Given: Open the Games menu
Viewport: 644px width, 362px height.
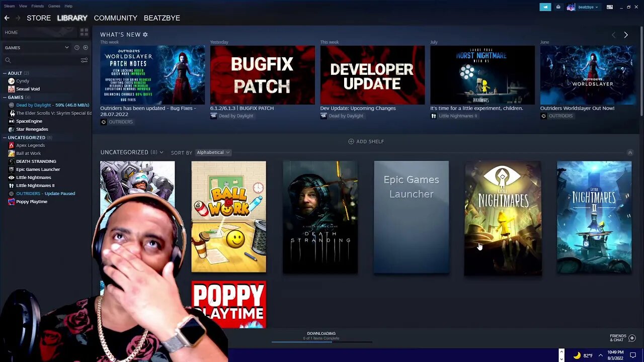Looking at the screenshot, I should pyautogui.click(x=54, y=6).
